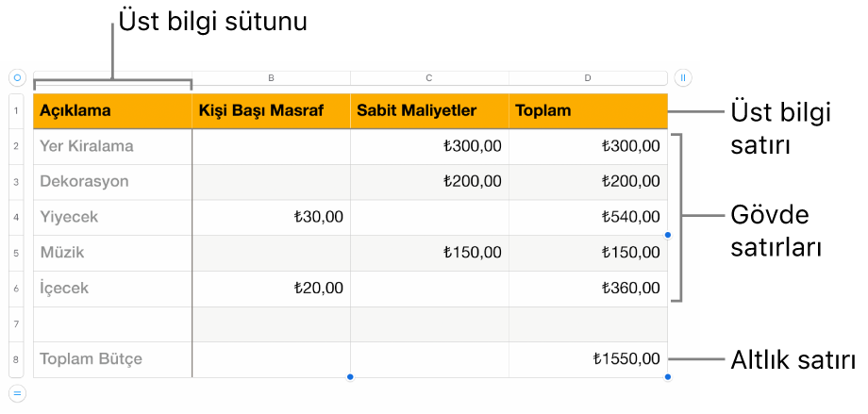Click the add-rows handle at bottom-left
This screenshot has width=868, height=414.
[17, 393]
